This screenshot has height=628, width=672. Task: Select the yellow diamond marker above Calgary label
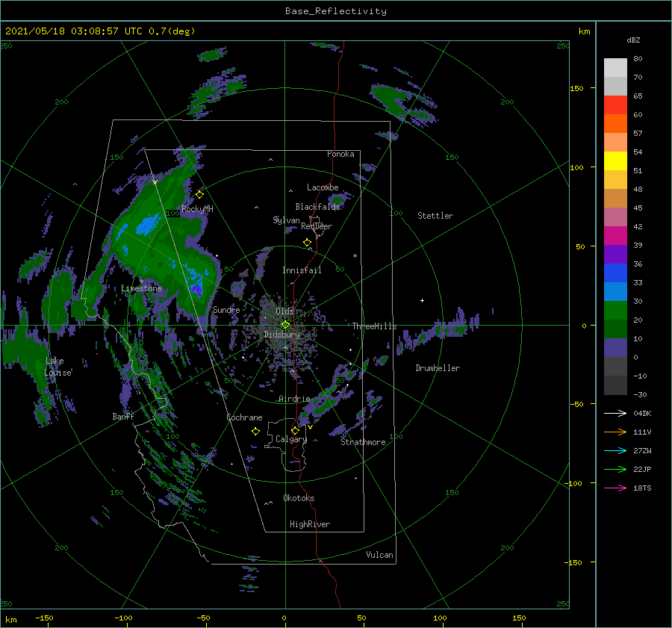click(x=295, y=430)
